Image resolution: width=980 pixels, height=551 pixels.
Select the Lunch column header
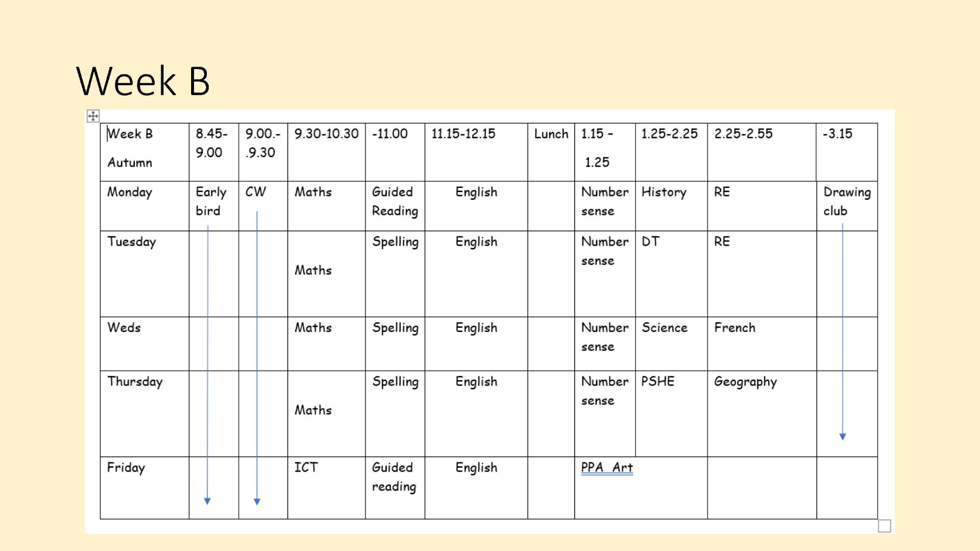[551, 134]
